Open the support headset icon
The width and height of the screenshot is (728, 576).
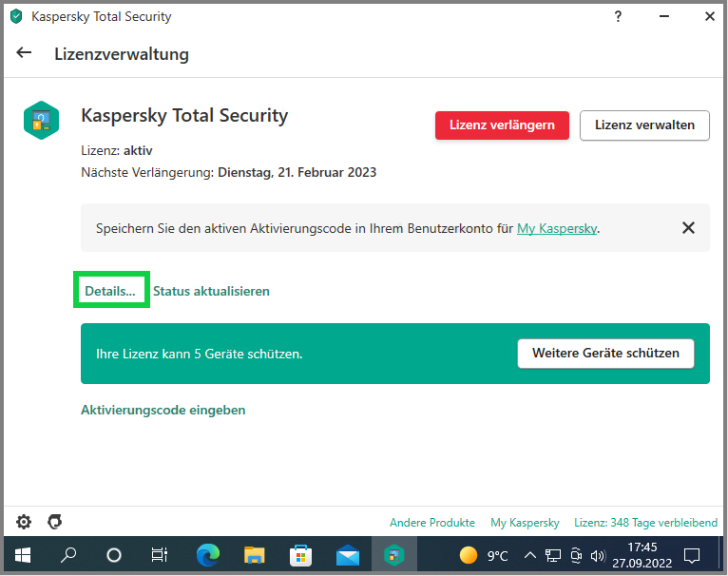[55, 522]
